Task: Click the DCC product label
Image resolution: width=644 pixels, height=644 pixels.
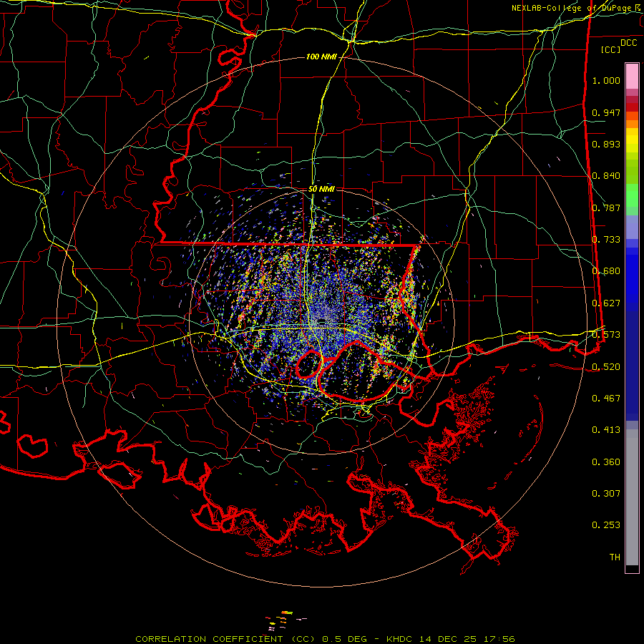Action: click(628, 42)
